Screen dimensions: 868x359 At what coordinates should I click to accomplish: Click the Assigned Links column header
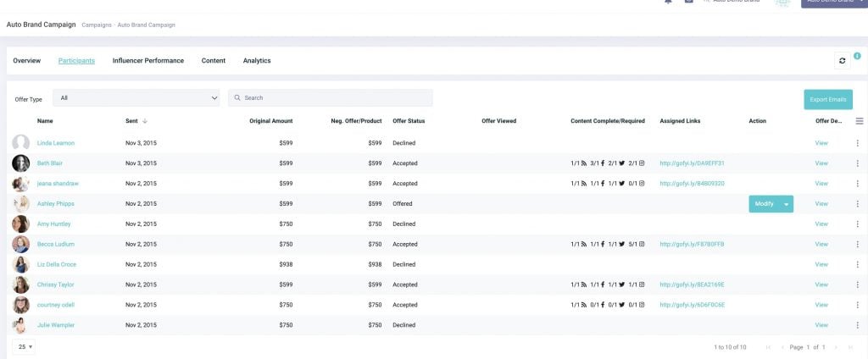tap(680, 120)
